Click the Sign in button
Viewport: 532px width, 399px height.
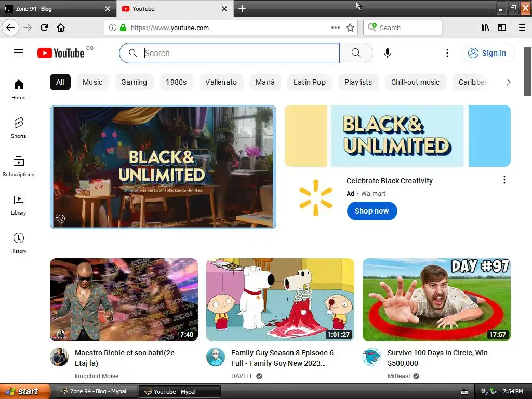488,53
